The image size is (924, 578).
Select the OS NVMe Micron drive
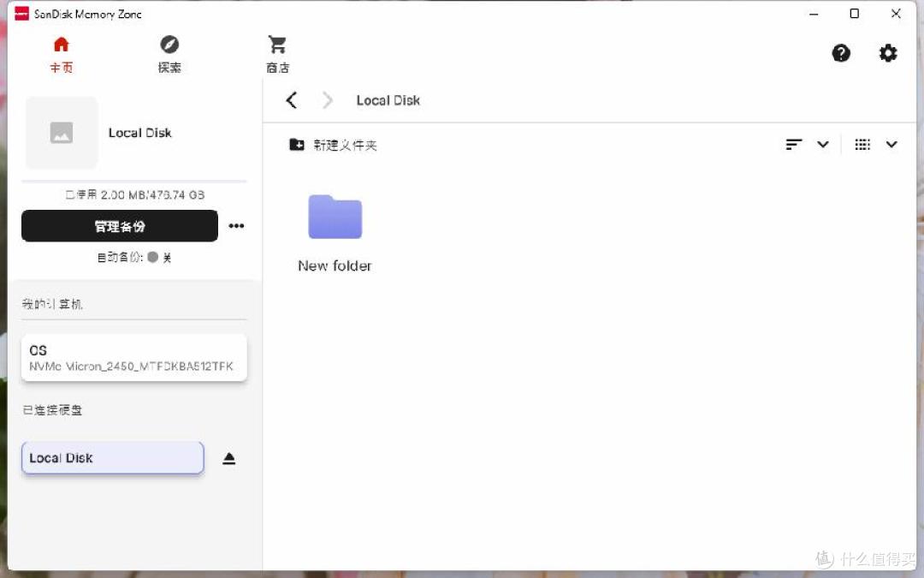(x=133, y=357)
